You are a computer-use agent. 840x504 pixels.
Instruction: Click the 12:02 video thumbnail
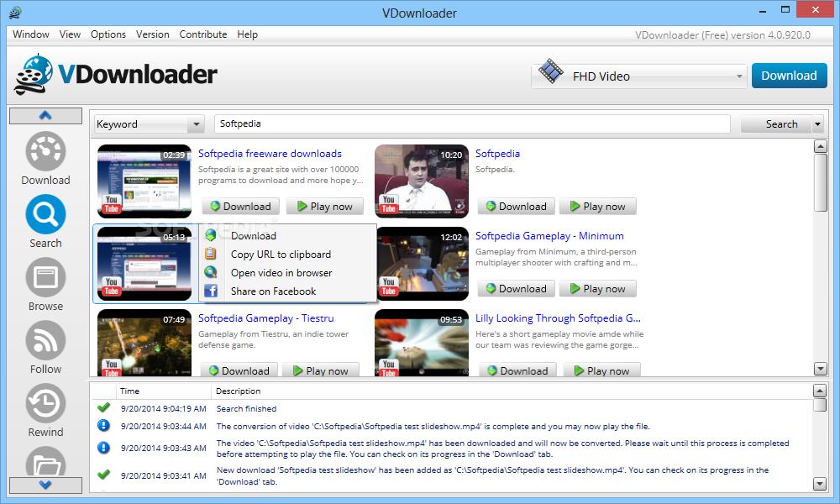(x=422, y=264)
